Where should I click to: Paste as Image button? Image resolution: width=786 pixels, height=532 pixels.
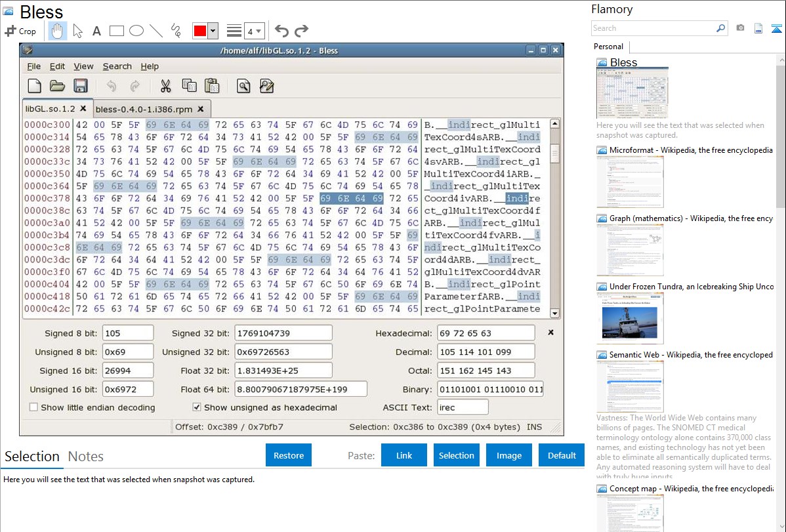tap(509, 455)
